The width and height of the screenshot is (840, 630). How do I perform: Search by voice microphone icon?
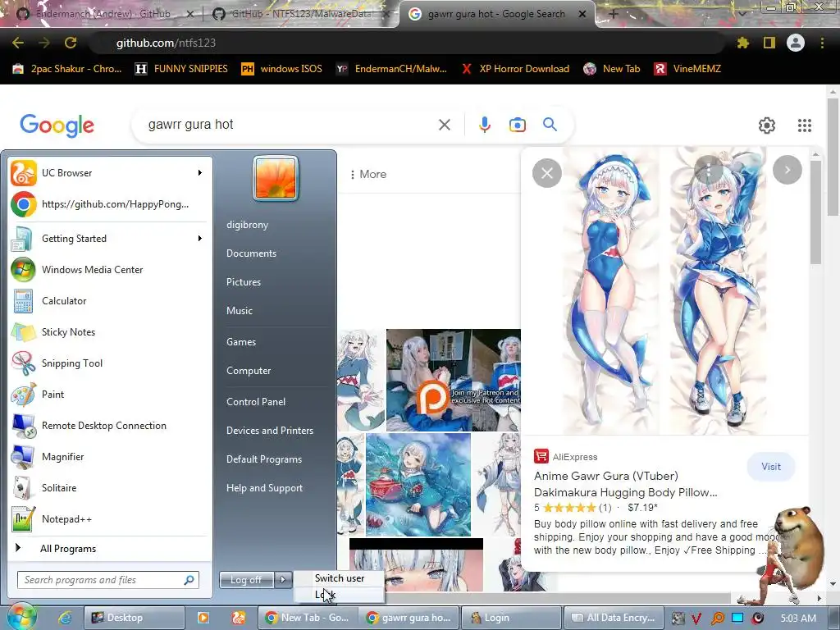[484, 125]
